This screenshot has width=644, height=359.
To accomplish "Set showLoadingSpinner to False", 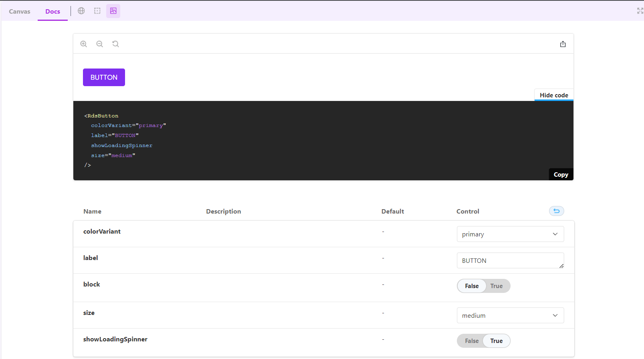I will coord(472,341).
